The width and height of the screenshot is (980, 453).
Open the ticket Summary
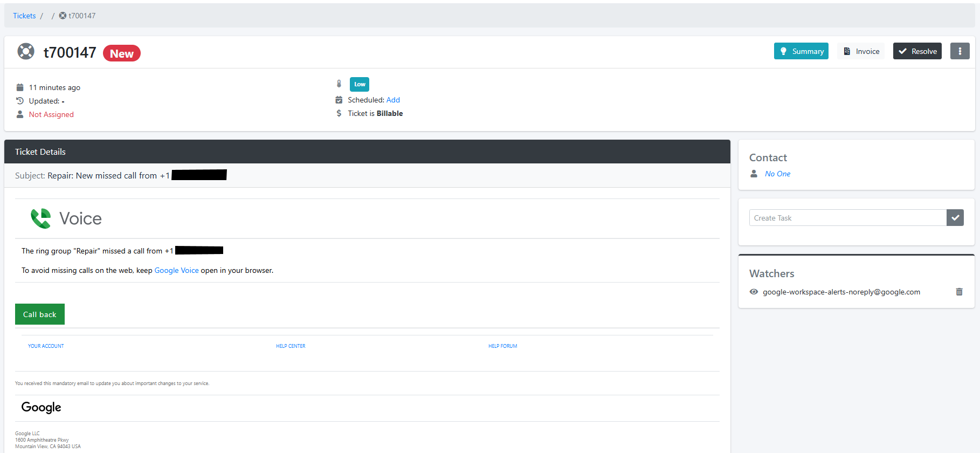point(801,51)
